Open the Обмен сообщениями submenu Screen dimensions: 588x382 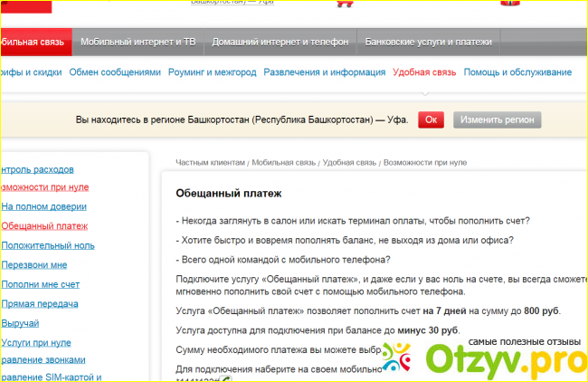pyautogui.click(x=114, y=72)
